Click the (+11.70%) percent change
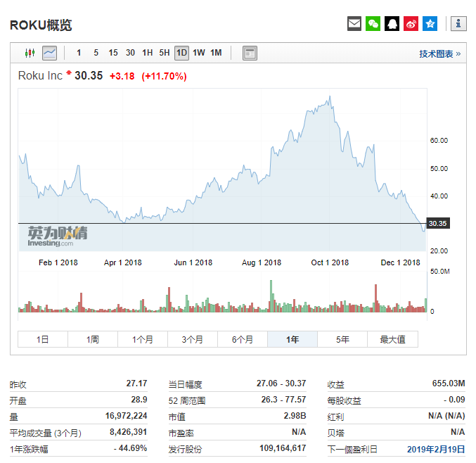This screenshot has height=463, width=476. (164, 76)
